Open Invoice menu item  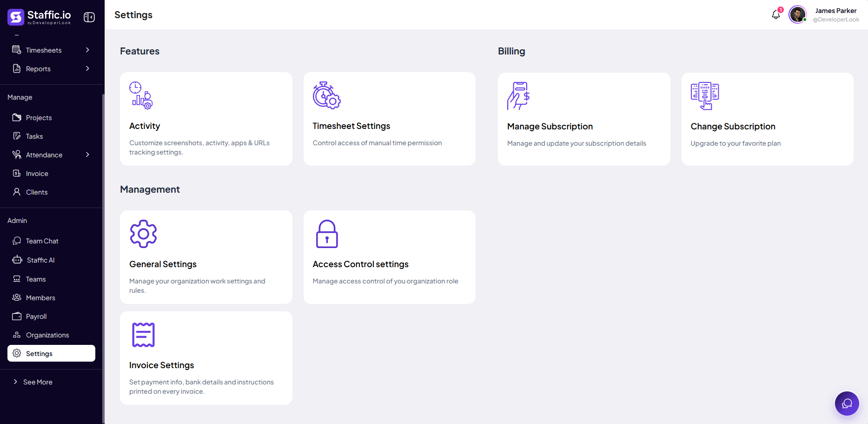51,173
